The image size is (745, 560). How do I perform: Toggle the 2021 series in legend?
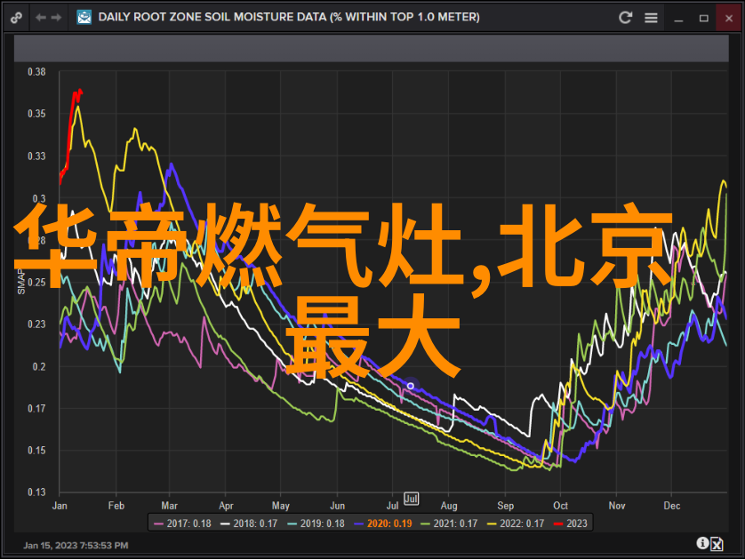pos(449,524)
